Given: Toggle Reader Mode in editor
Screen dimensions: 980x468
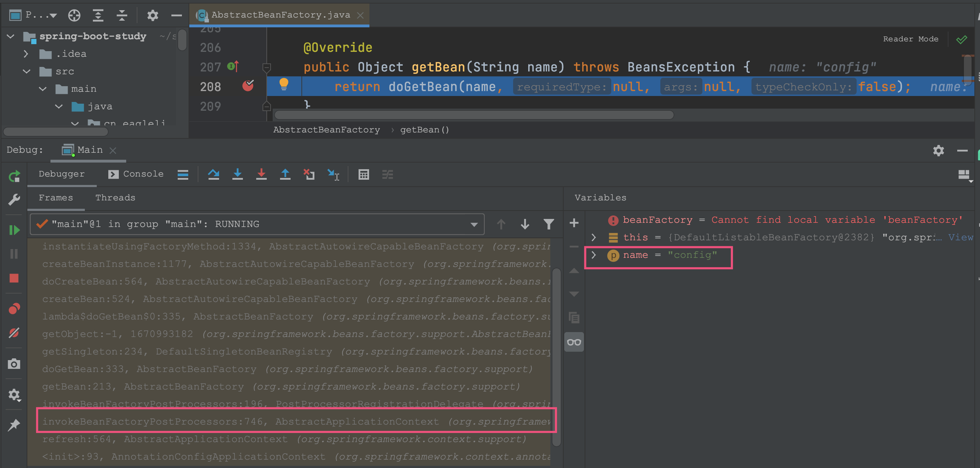Looking at the screenshot, I should [910, 39].
